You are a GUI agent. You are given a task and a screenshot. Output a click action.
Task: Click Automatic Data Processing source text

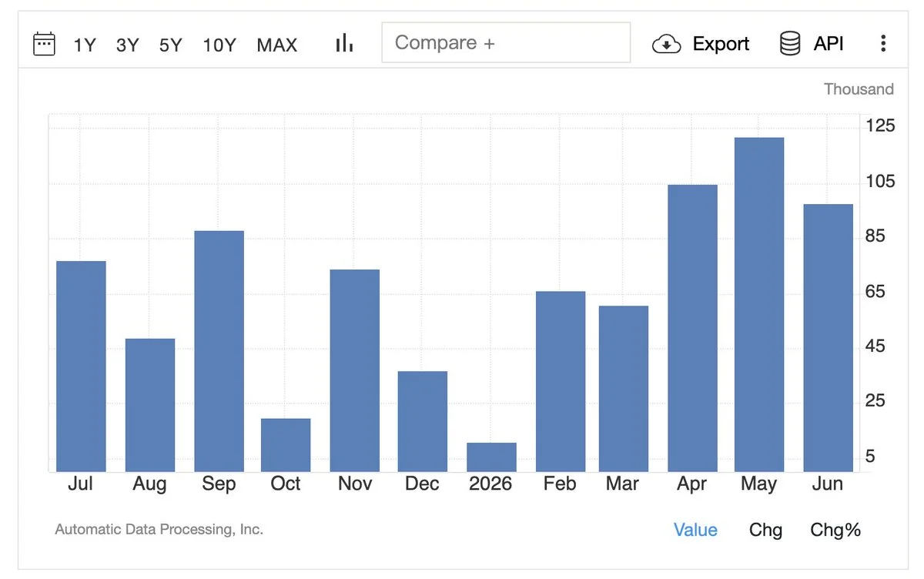point(159,530)
